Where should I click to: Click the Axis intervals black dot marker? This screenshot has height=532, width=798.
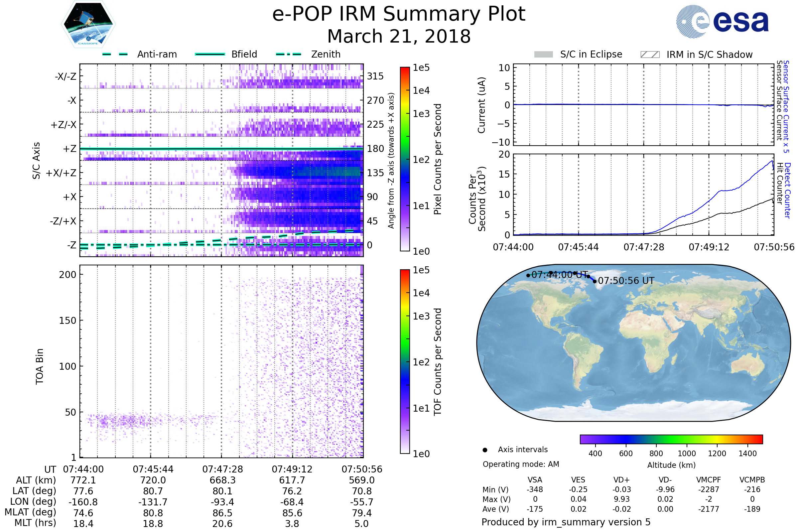click(485, 450)
